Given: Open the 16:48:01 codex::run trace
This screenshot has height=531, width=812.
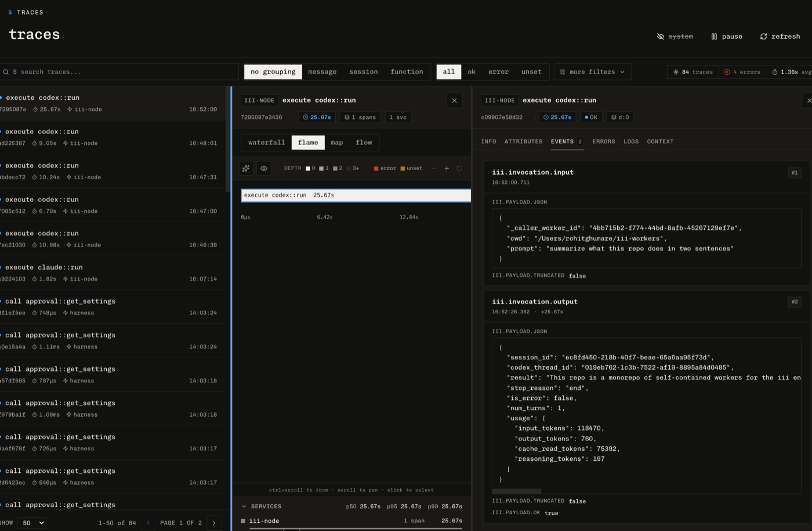Looking at the screenshot, I should pyautogui.click(x=112, y=138).
